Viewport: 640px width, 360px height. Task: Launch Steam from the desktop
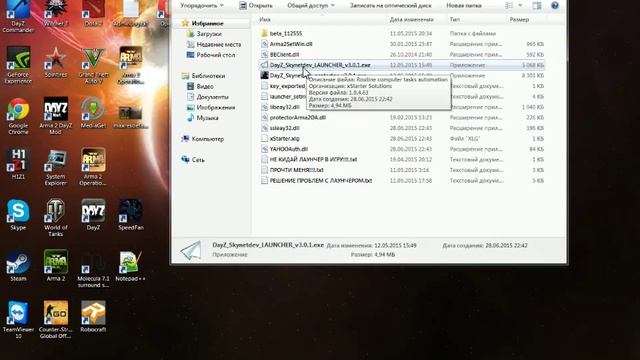[x=18, y=266]
